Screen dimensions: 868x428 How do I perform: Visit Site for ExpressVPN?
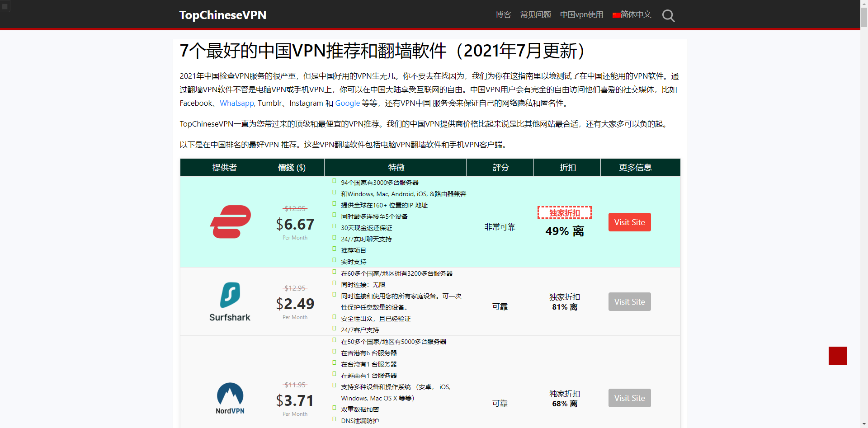(629, 222)
